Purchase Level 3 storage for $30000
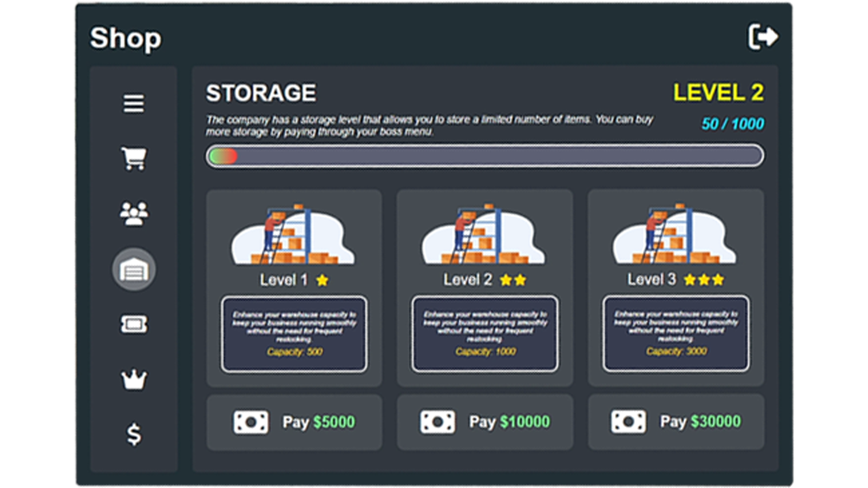 tap(675, 422)
